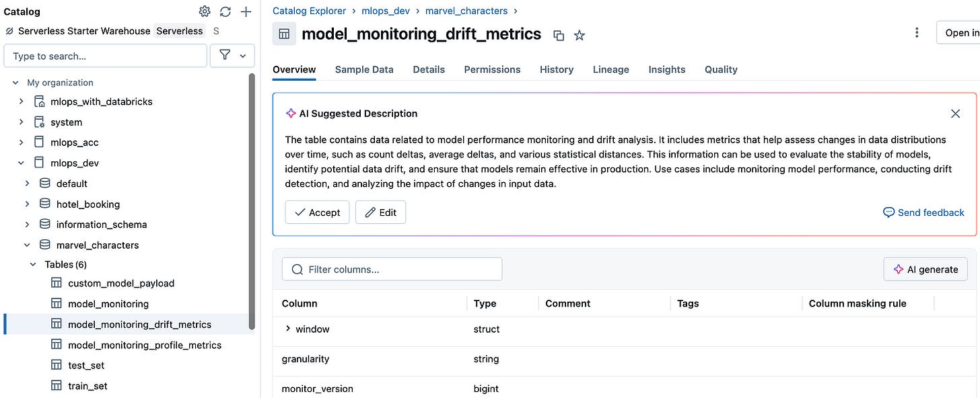Star the table as favorite
The image size is (980, 398).
[x=580, y=36]
